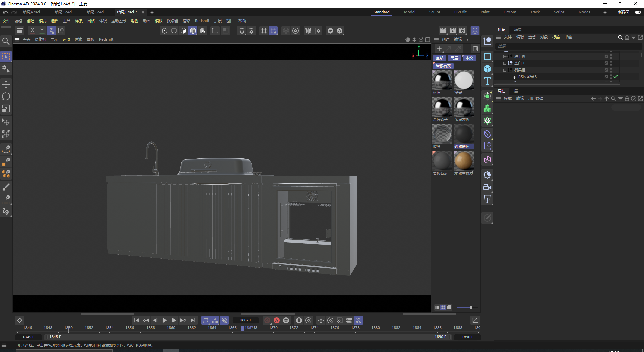
Task: Switch to the Sculpt layout tab
Action: pyautogui.click(x=435, y=12)
